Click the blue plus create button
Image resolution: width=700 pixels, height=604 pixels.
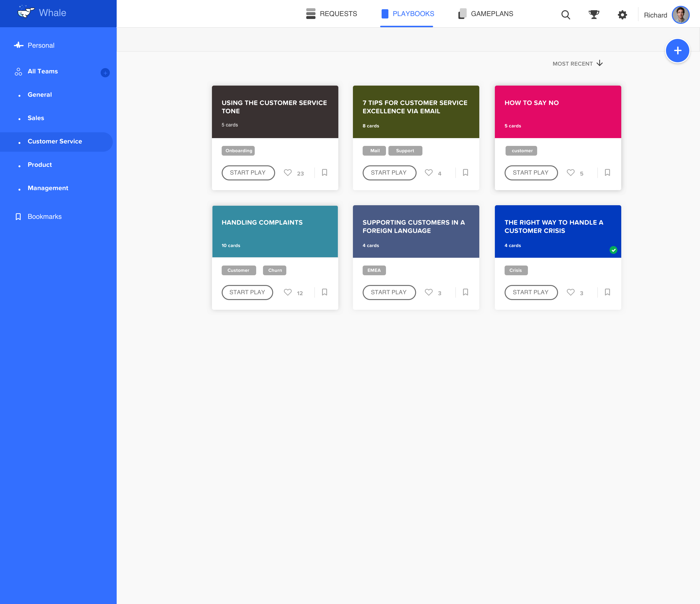[x=677, y=51]
